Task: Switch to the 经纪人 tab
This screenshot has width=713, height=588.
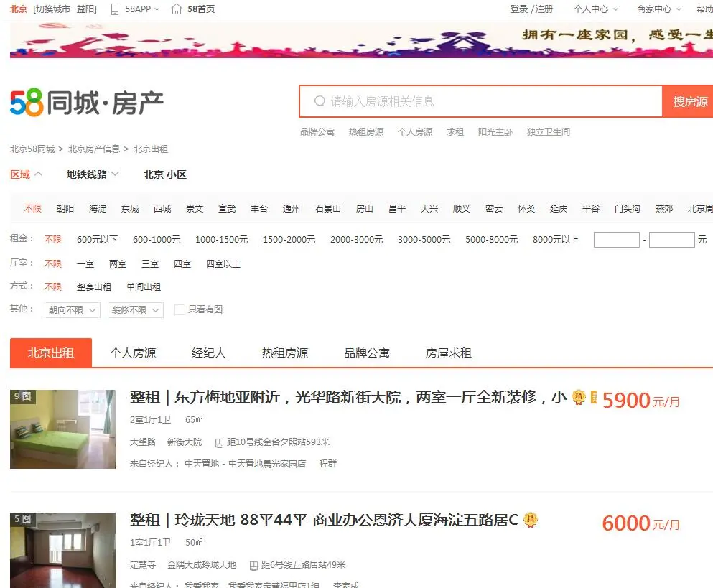Action: pyautogui.click(x=209, y=353)
